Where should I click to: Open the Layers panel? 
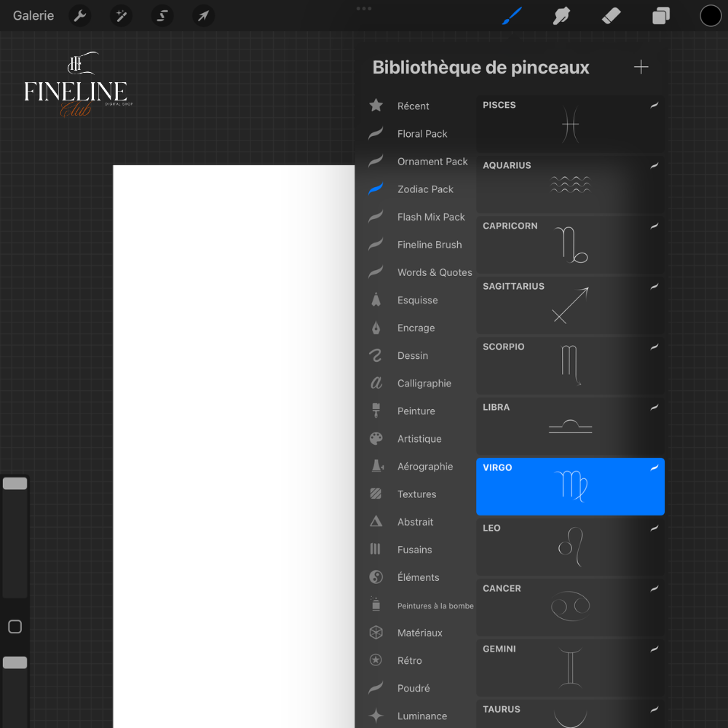point(661,15)
